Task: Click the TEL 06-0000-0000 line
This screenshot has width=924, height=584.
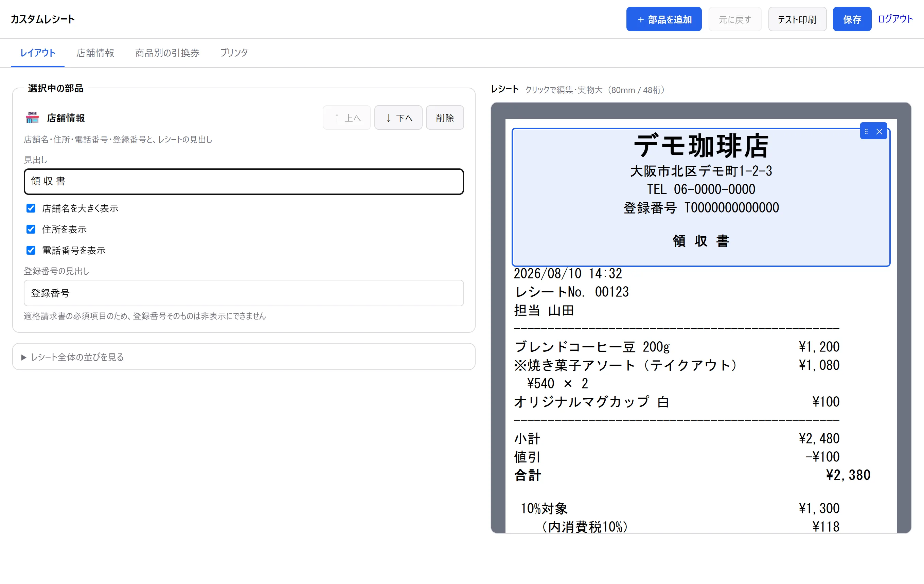Action: click(701, 189)
